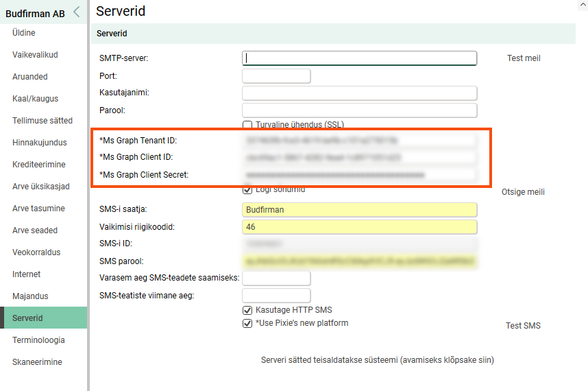Open Arve seaded in sidebar
Viewport: 588px width, 391px height.
[35, 230]
